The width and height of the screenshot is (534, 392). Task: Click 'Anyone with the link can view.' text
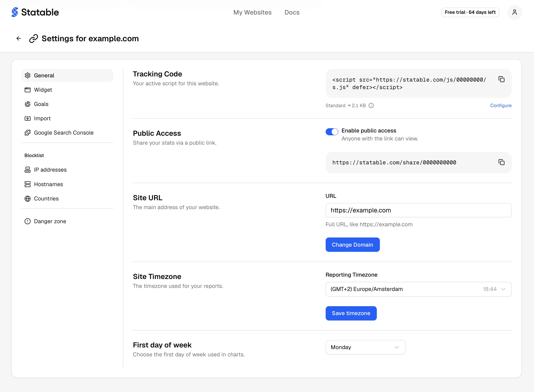click(x=379, y=139)
